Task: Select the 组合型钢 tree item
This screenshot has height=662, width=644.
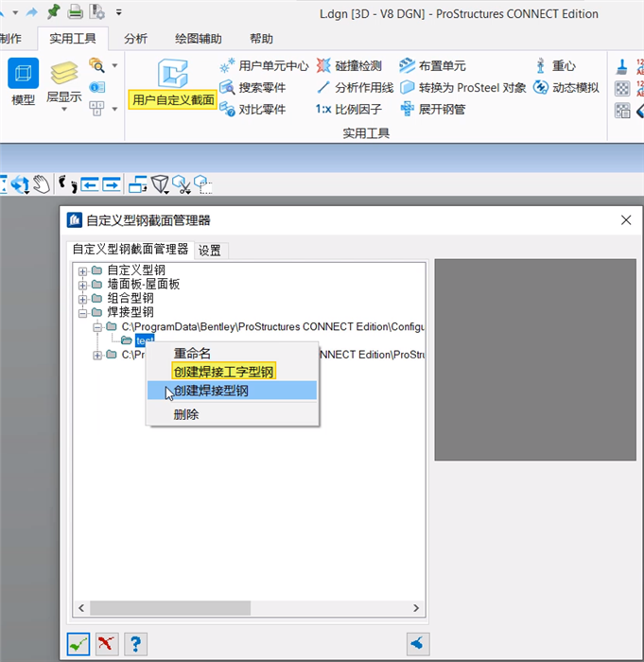Action: click(131, 298)
